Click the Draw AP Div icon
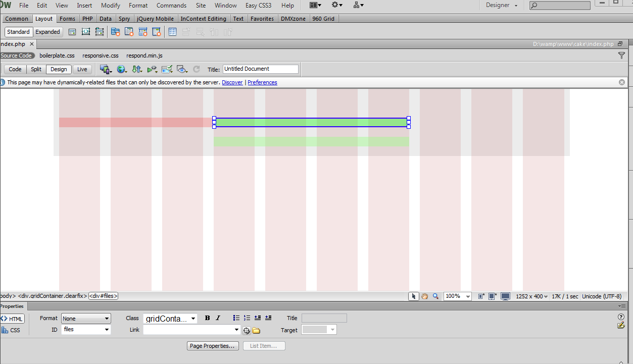Screen dimensions: 633x364 pyautogui.click(x=100, y=32)
